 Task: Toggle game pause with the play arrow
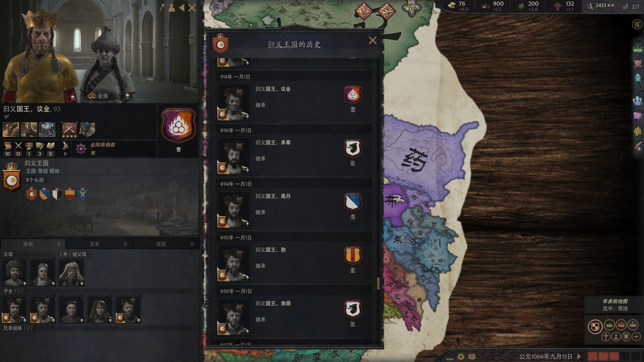579,356
